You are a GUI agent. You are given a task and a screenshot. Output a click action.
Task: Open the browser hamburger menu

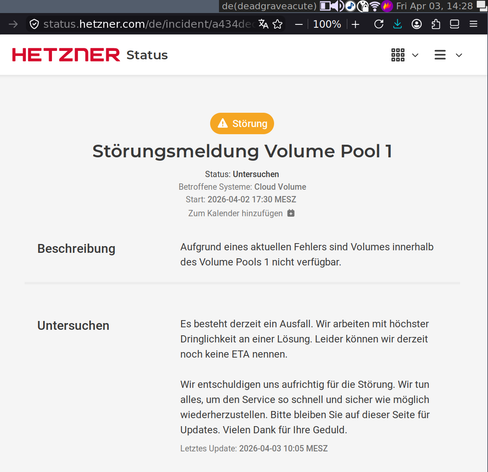[x=473, y=24]
